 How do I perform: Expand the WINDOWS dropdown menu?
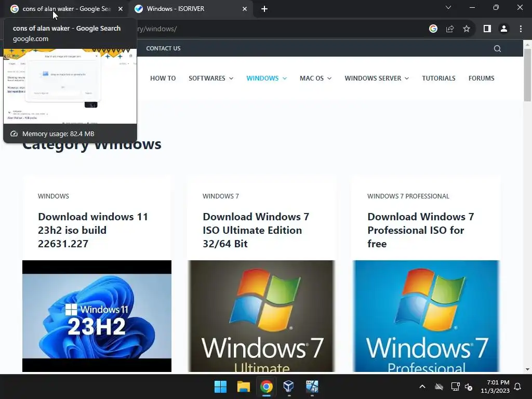coord(267,78)
